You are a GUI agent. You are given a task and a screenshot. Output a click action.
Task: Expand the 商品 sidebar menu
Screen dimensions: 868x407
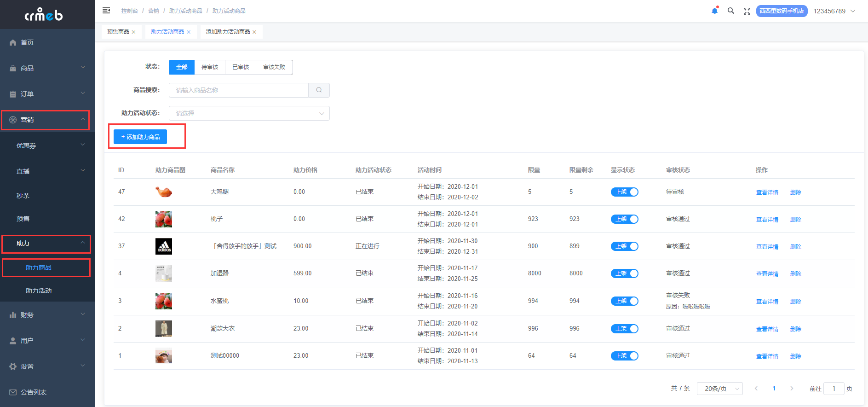tap(47, 68)
